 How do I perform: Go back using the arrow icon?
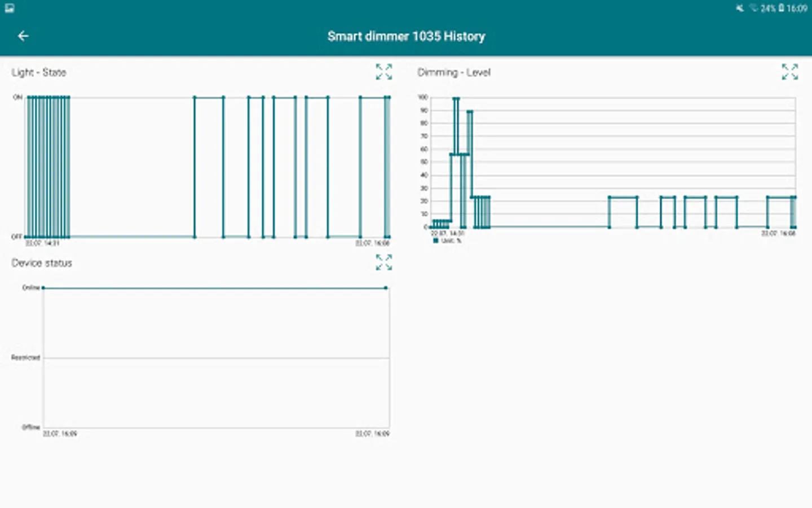point(23,36)
